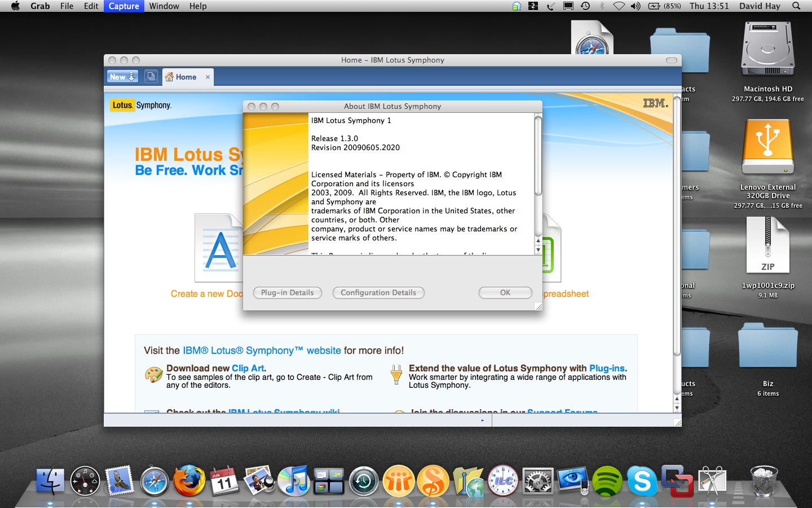Open the Clip Art link
The height and width of the screenshot is (508, 812).
tap(248, 368)
